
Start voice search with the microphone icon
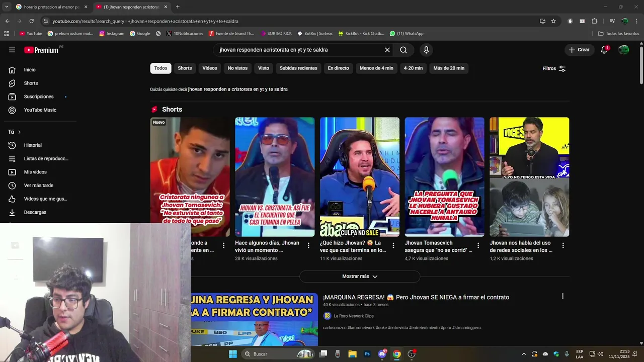(426, 50)
